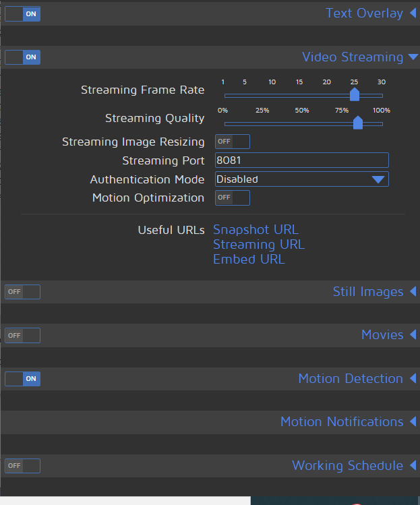Open the Snapshot URL link
This screenshot has height=505, width=420.
click(256, 230)
